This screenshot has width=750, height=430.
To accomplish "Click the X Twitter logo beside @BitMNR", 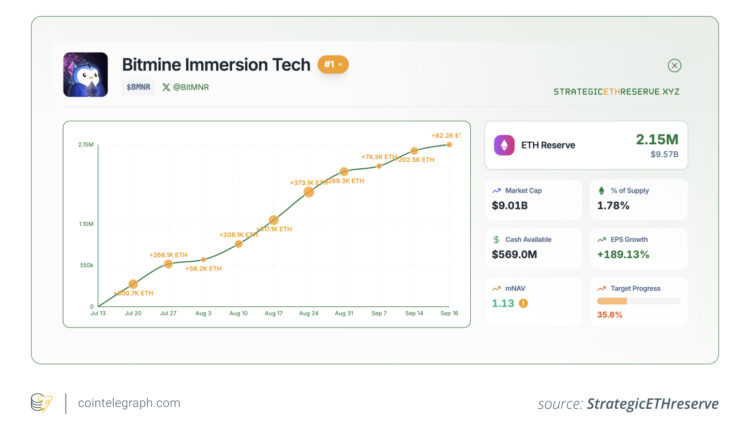I will (166, 87).
